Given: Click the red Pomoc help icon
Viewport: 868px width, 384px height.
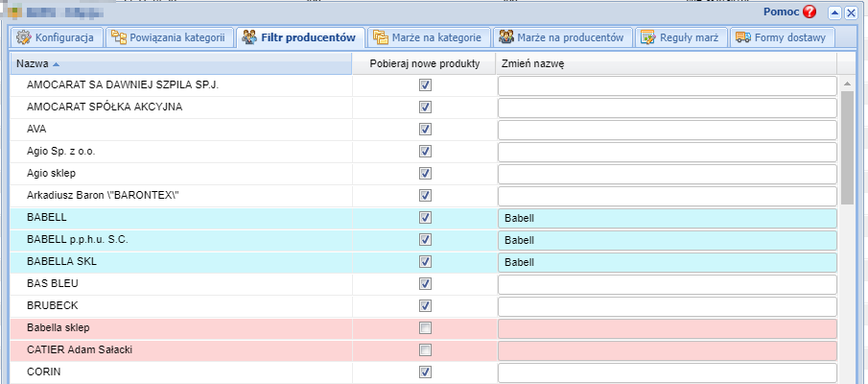Looking at the screenshot, I should (x=809, y=12).
